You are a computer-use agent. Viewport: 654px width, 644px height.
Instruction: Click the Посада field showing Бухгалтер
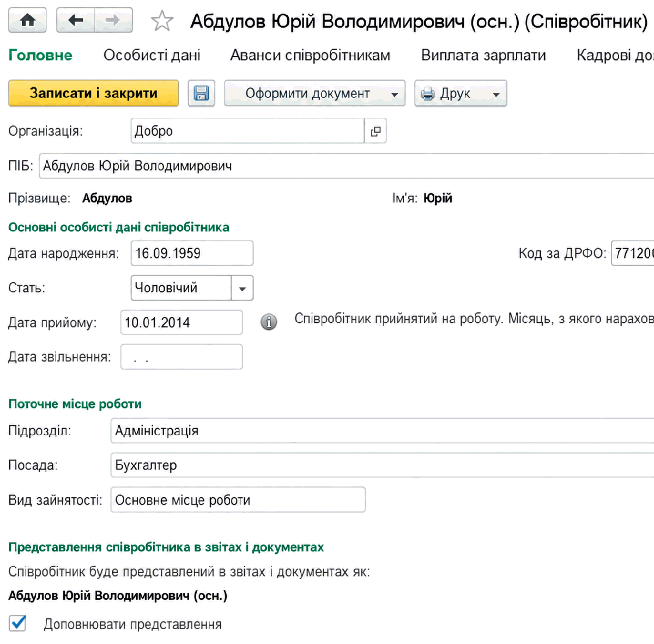382,465
